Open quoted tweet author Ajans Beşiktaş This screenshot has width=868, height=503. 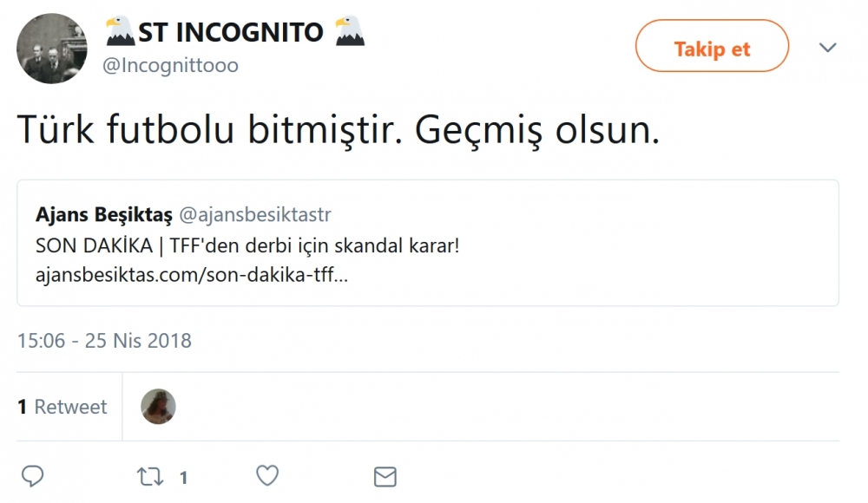[x=102, y=213]
